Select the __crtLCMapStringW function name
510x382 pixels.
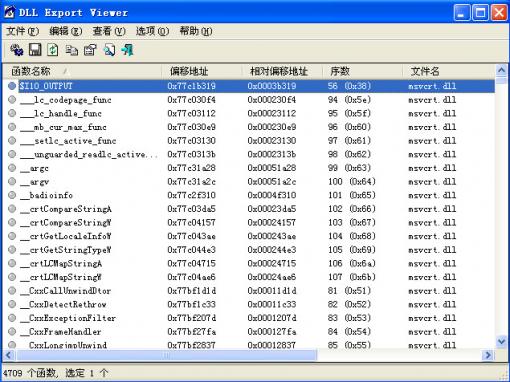click(x=60, y=277)
